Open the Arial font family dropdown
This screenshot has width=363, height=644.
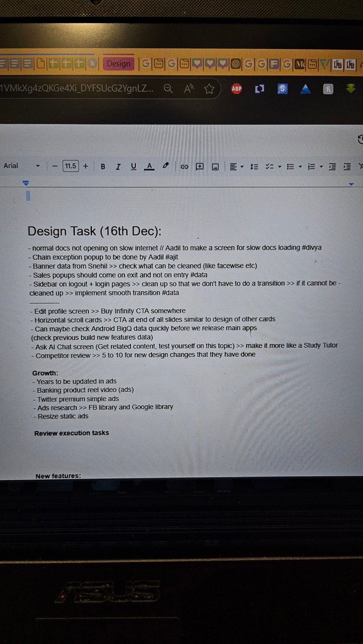coord(21,165)
